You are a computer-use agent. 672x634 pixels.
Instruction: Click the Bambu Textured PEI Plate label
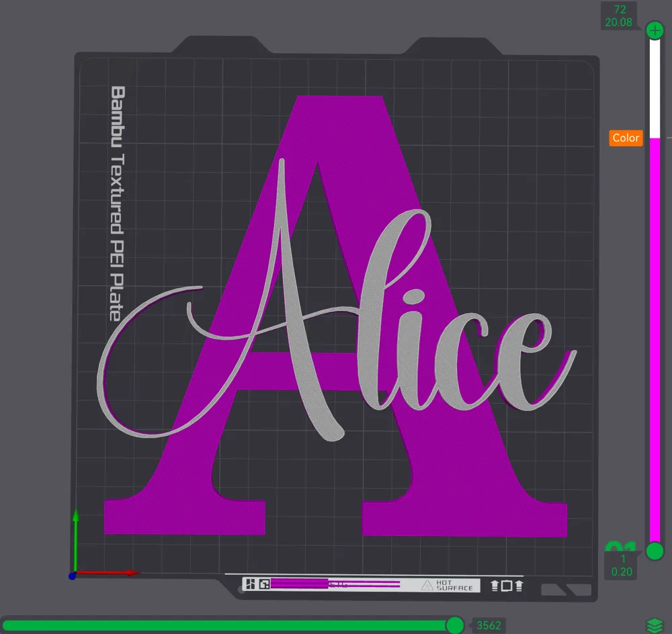coord(118,203)
